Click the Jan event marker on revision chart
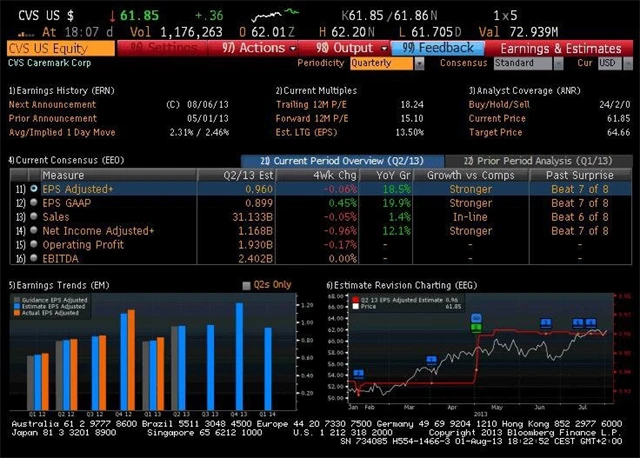The image size is (640, 458). (x=358, y=373)
